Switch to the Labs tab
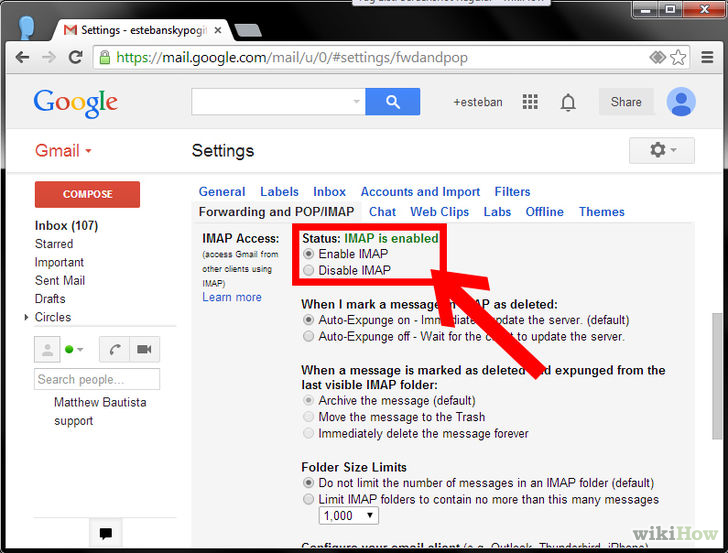 (497, 212)
